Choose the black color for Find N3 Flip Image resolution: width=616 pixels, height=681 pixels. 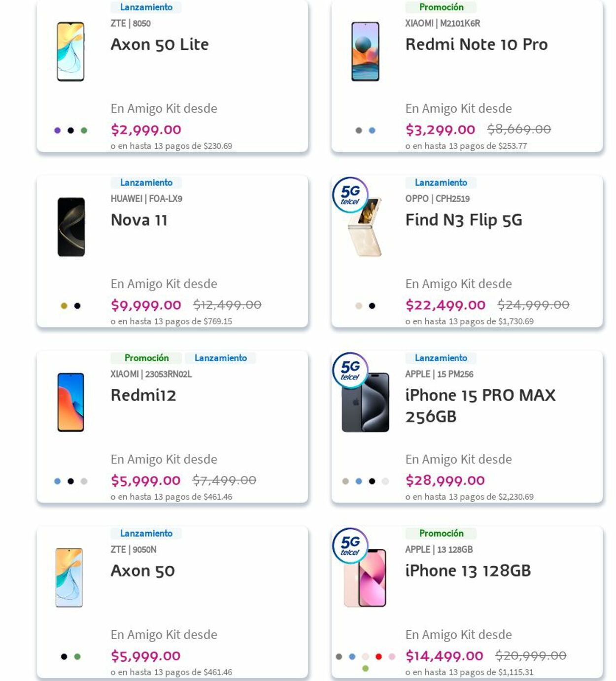[x=372, y=306]
